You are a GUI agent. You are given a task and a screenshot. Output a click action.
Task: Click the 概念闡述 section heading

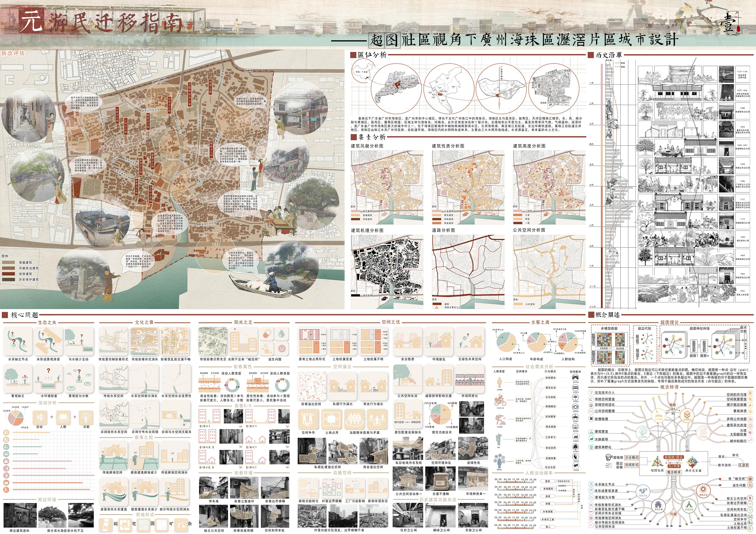point(607,315)
